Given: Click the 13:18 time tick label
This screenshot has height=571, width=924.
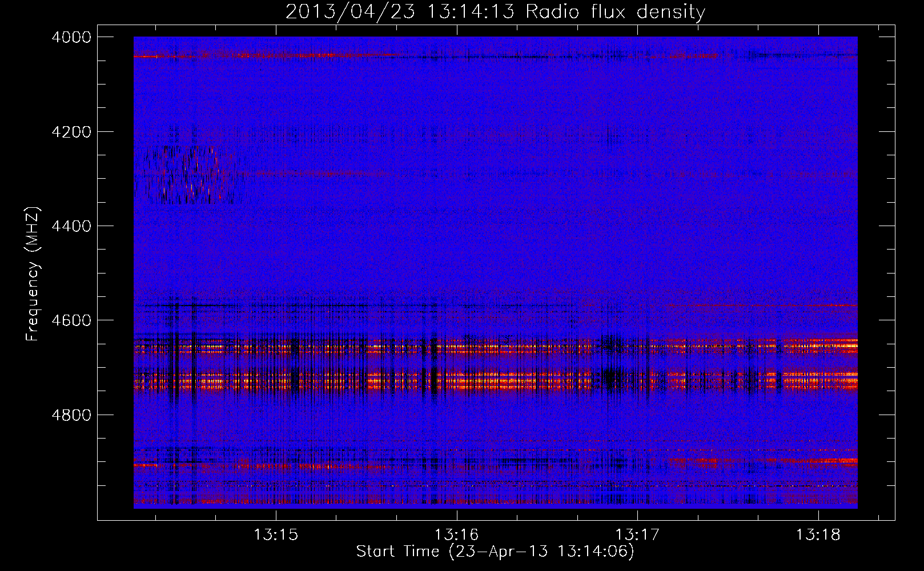Looking at the screenshot, I should 818,535.
